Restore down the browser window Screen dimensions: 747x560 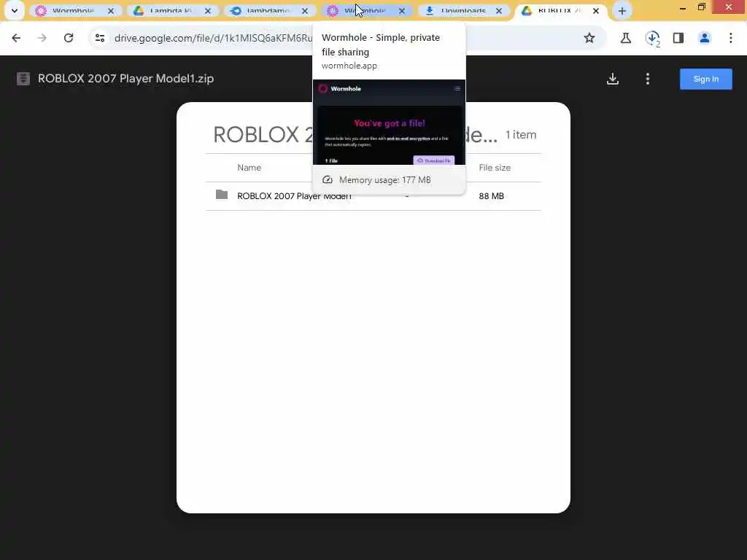701,7
